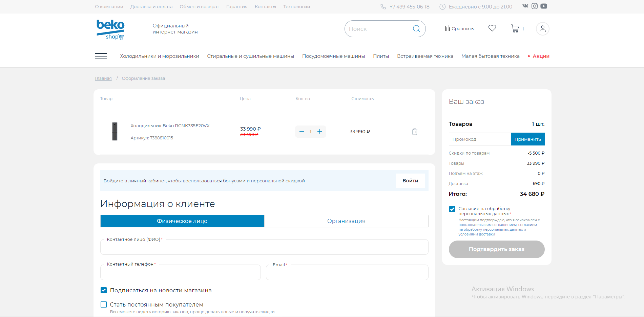Focus the Контактный телефон field
This screenshot has width=644, height=317.
pos(181,272)
